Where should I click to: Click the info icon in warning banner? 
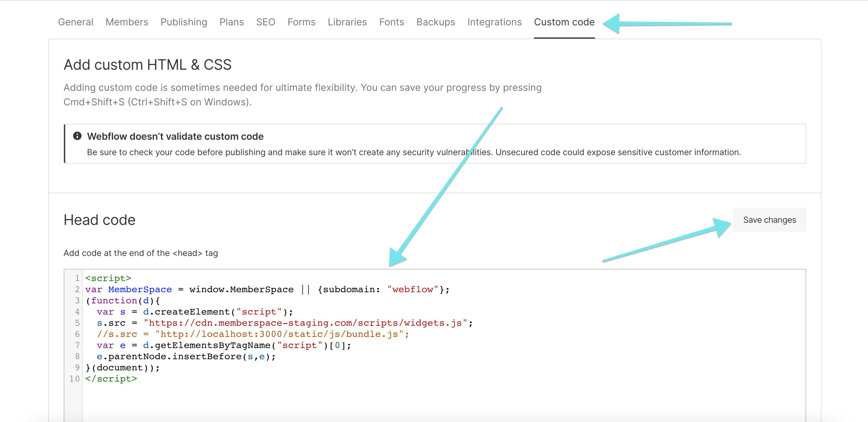click(77, 136)
